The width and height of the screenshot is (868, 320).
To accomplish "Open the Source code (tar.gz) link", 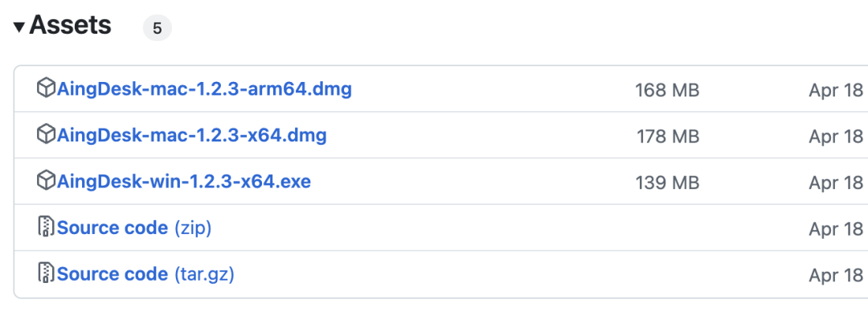I will click(145, 274).
